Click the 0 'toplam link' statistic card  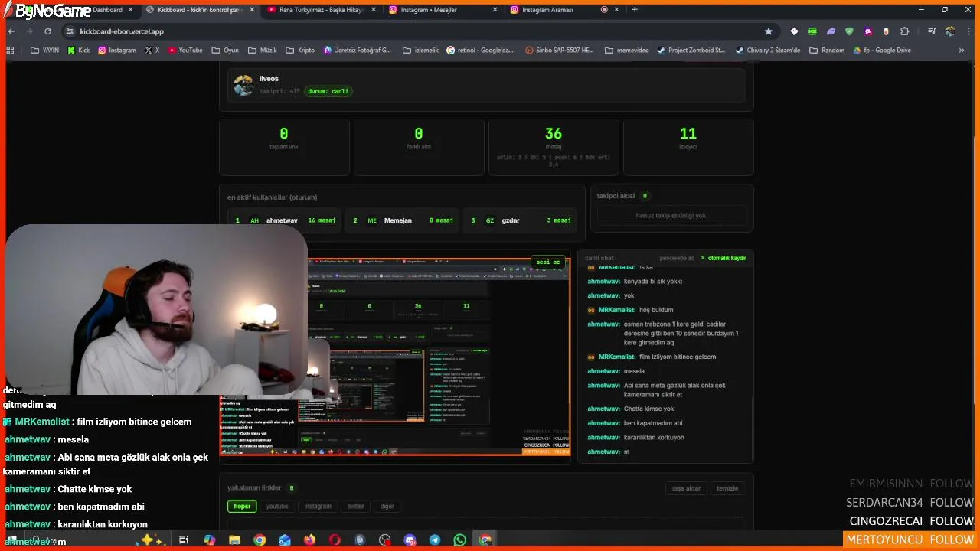(284, 147)
